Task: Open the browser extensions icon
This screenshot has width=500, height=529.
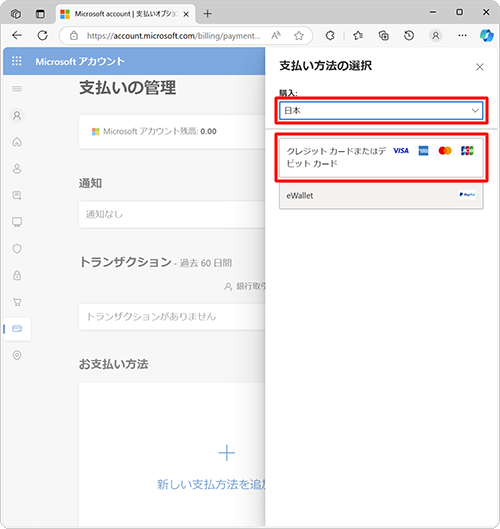Action: click(x=330, y=35)
